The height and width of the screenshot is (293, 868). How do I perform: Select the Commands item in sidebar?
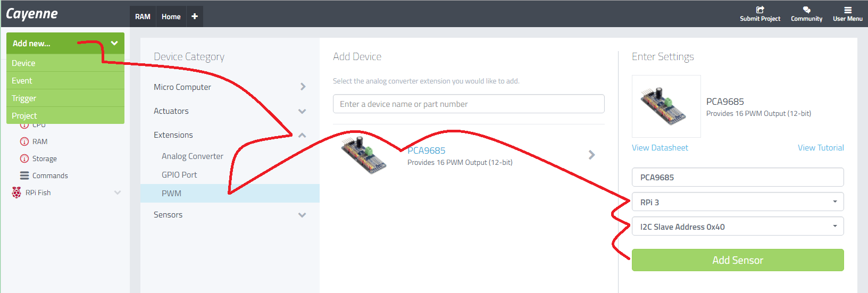click(50, 175)
